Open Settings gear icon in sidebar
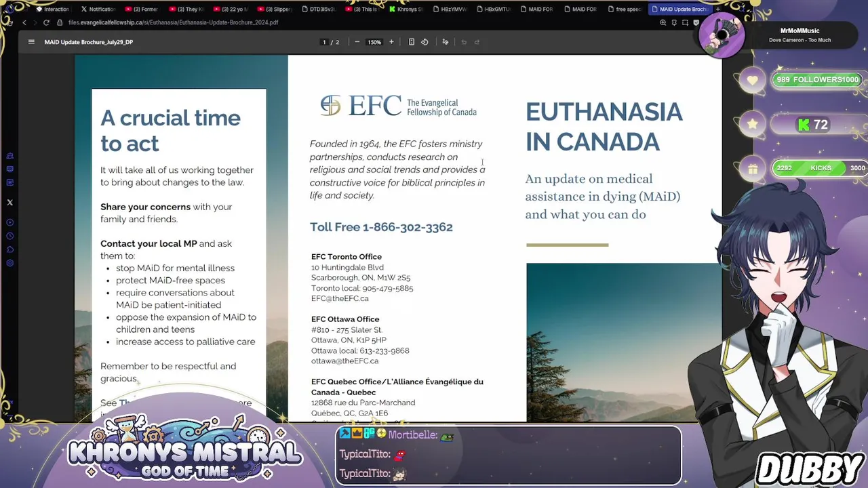This screenshot has height=488, width=868. tap(9, 263)
